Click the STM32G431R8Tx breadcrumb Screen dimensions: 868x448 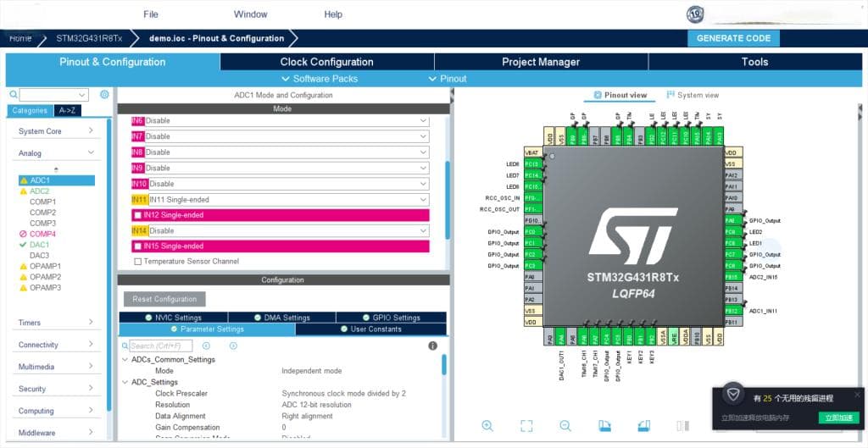click(89, 38)
